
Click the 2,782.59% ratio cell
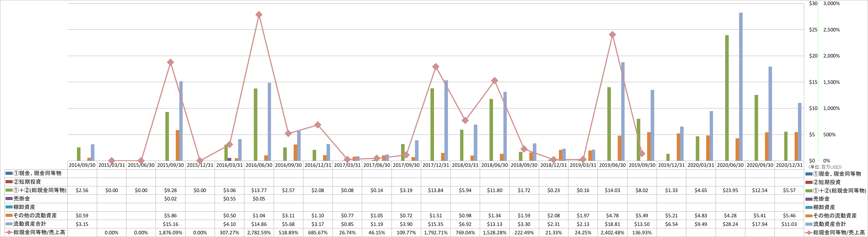click(x=259, y=233)
